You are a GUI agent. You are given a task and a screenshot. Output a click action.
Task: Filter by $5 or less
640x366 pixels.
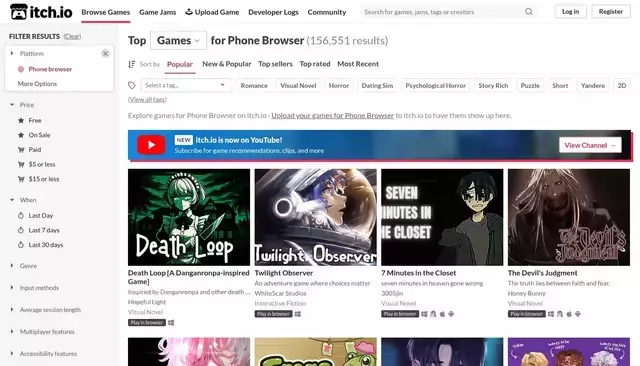pyautogui.click(x=42, y=164)
